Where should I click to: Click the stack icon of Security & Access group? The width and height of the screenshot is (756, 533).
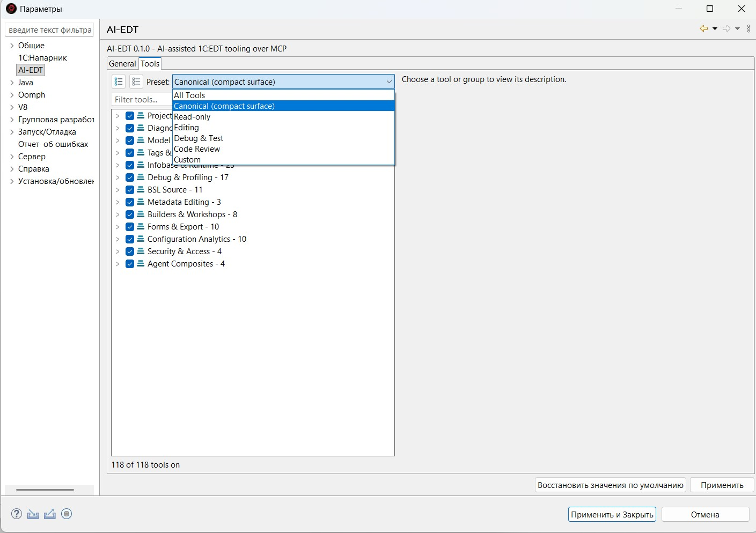[141, 251]
